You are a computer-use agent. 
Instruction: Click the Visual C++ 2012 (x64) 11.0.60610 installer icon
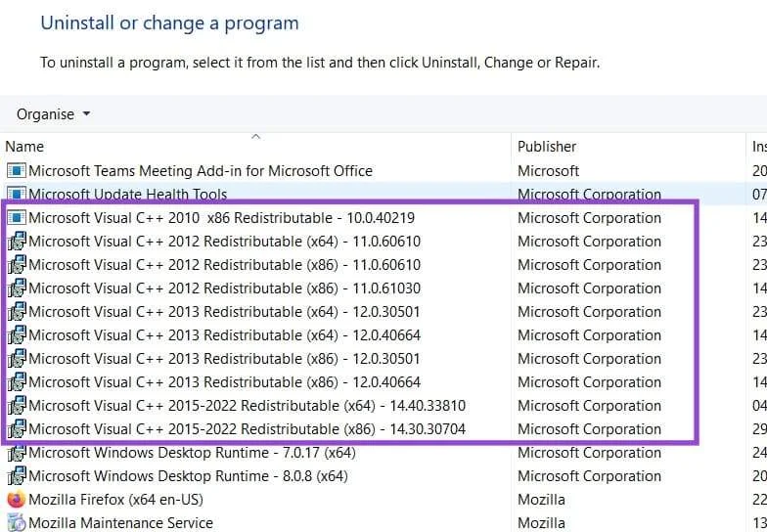16,241
